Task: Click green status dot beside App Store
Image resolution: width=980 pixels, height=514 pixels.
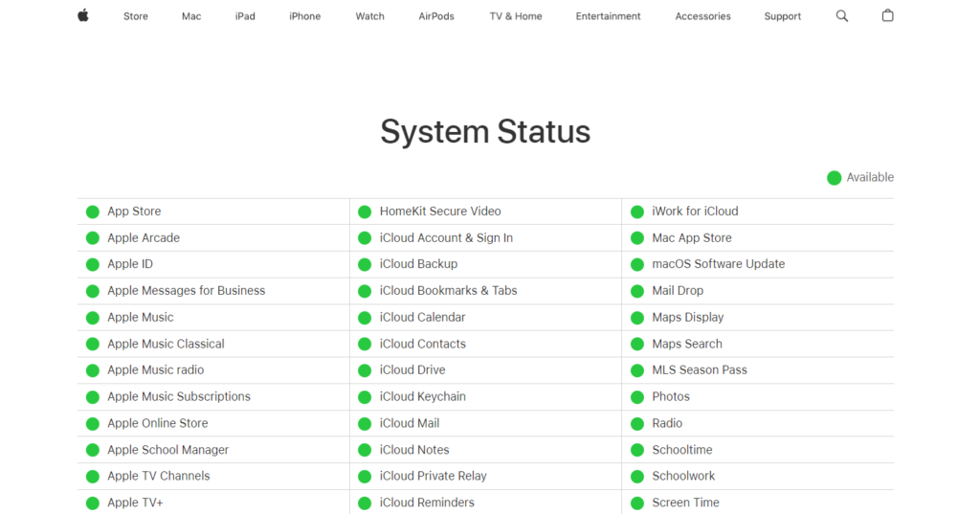Action: coord(93,212)
